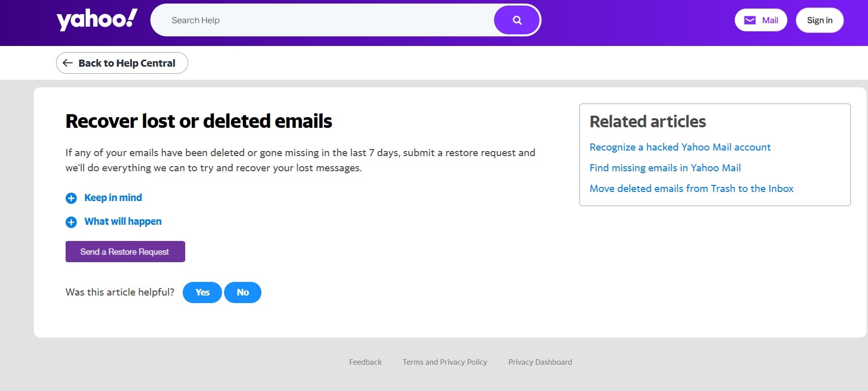Open Find missing emails in Yahoo Mail
The width and height of the screenshot is (868, 391).
pyautogui.click(x=665, y=168)
